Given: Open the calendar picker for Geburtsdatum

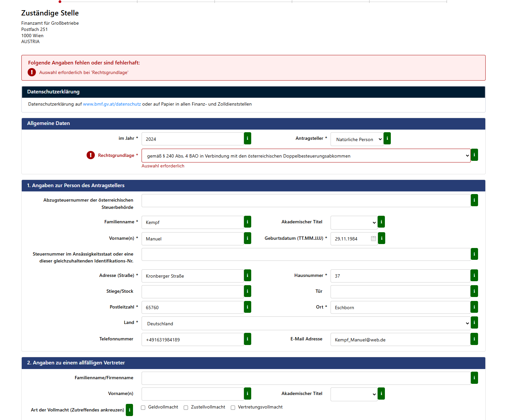Looking at the screenshot, I should coord(373,239).
